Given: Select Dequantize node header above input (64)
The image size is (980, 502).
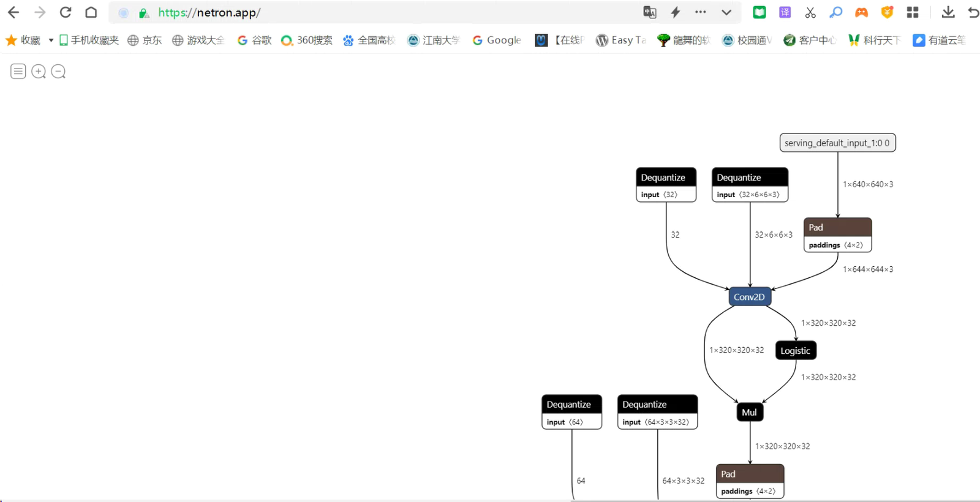Looking at the screenshot, I should (x=572, y=405).
